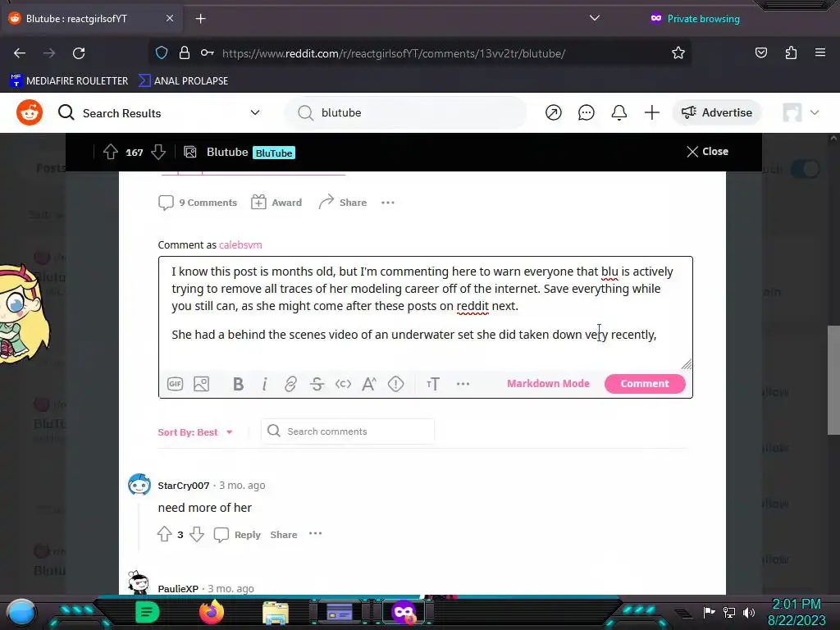Open Firefox from the taskbar

212,612
